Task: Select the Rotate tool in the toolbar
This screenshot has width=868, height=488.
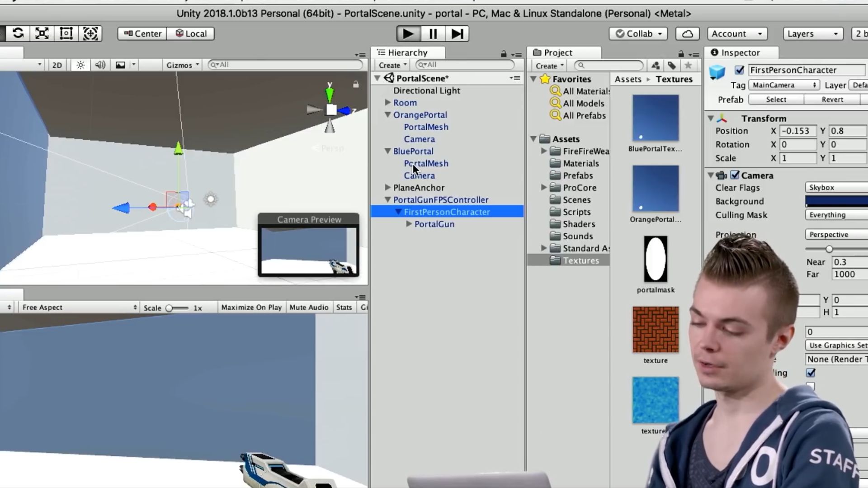Action: point(18,33)
